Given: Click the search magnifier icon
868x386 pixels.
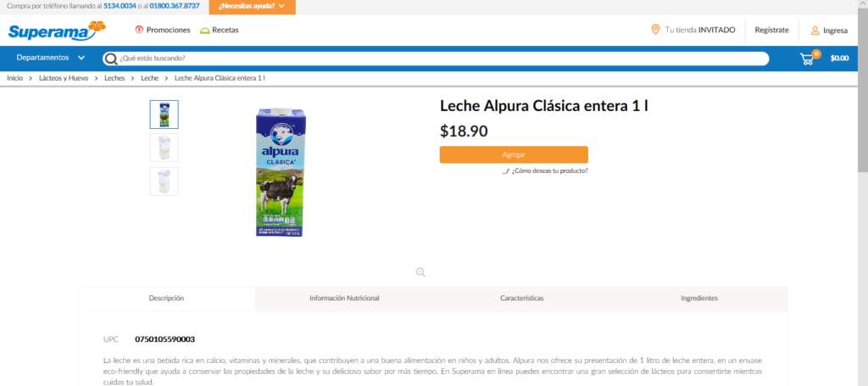Looking at the screenshot, I should 111,59.
